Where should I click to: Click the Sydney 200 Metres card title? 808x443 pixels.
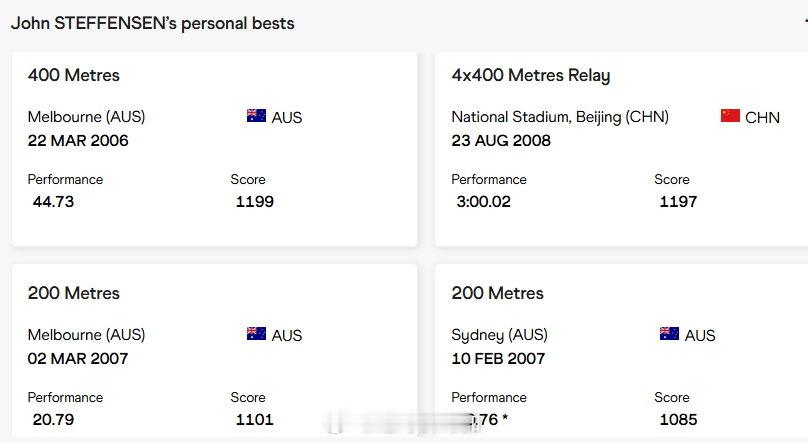pos(497,293)
